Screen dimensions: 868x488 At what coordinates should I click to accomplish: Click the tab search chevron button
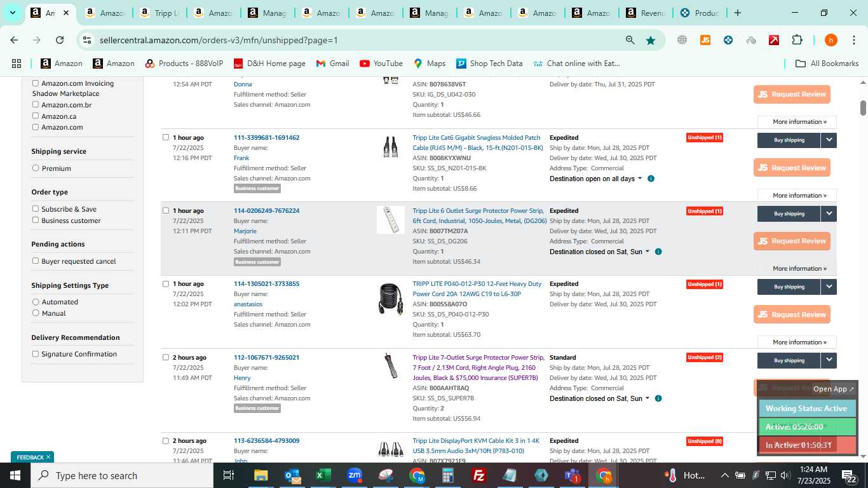coord(12,13)
